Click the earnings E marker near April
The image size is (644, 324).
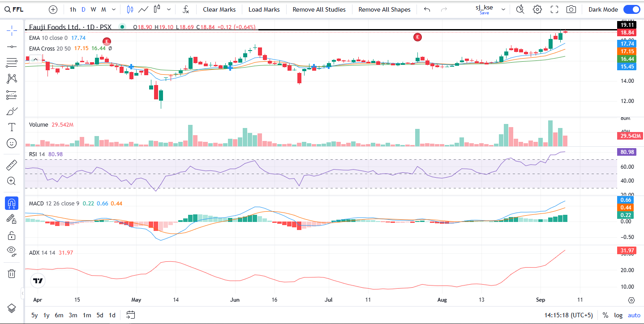[x=107, y=41]
